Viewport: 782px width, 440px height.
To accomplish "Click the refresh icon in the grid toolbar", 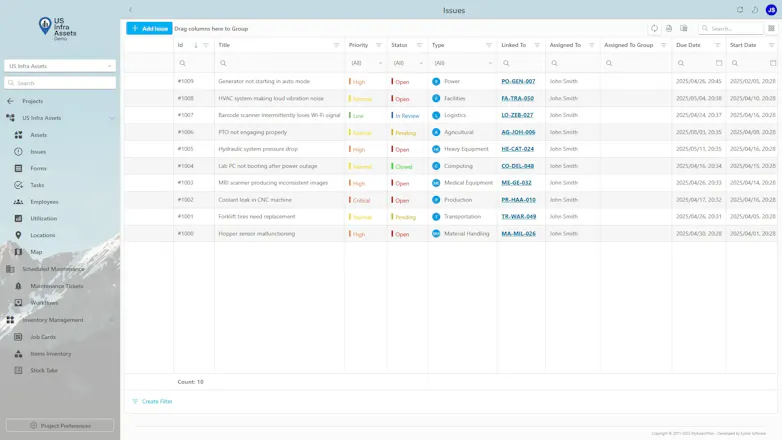I will [654, 28].
